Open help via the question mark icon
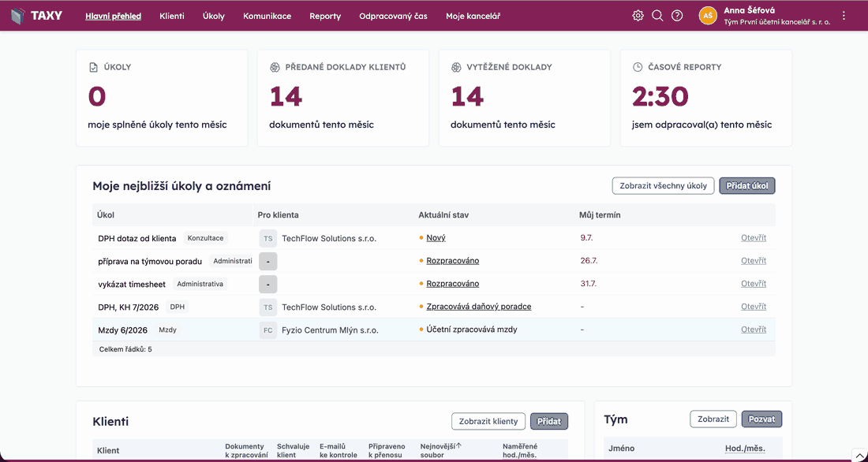The image size is (868, 462). 676,16
